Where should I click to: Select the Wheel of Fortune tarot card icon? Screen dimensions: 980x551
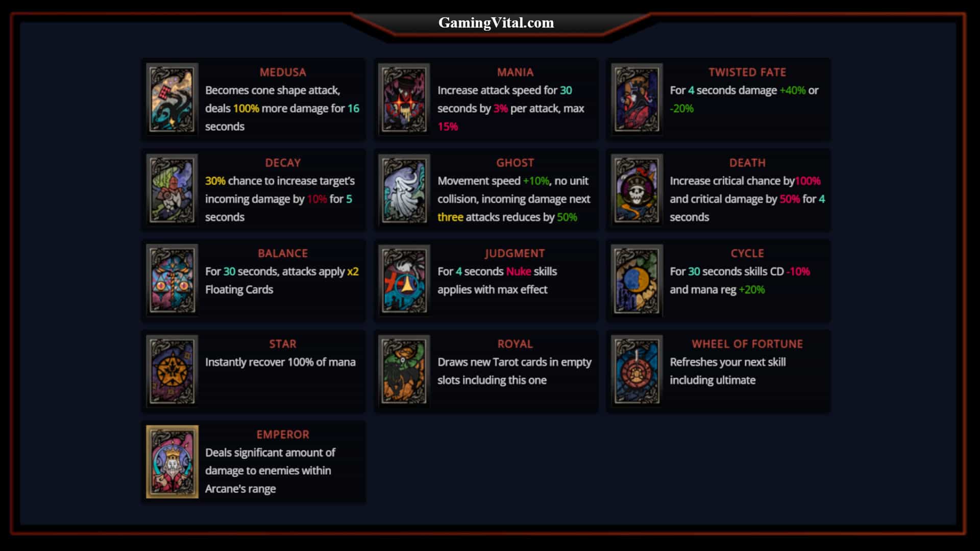coord(635,370)
